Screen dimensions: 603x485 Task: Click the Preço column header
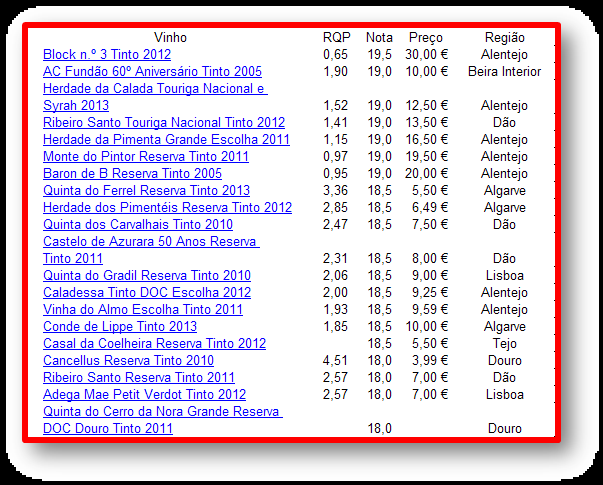[x=426, y=38]
